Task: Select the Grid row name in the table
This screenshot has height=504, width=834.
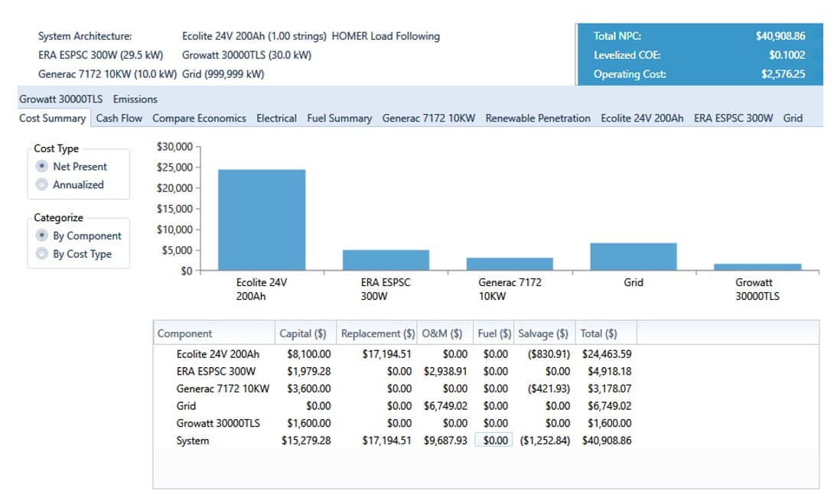Action: coord(186,405)
